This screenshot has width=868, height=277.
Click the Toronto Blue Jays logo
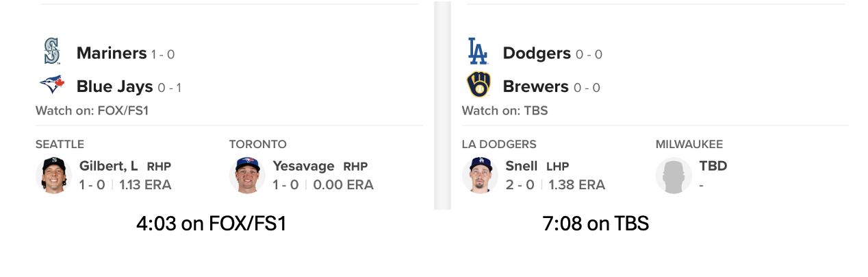pos(51,86)
